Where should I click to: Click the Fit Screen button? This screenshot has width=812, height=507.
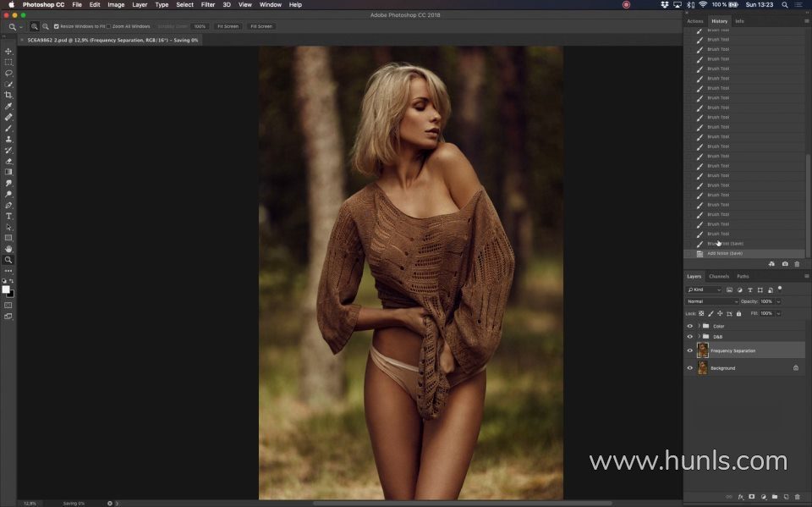[x=228, y=26]
